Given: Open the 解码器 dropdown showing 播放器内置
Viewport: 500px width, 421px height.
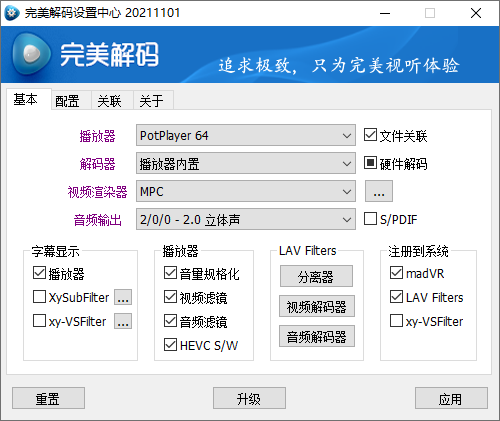Looking at the screenshot, I should click(x=246, y=163).
